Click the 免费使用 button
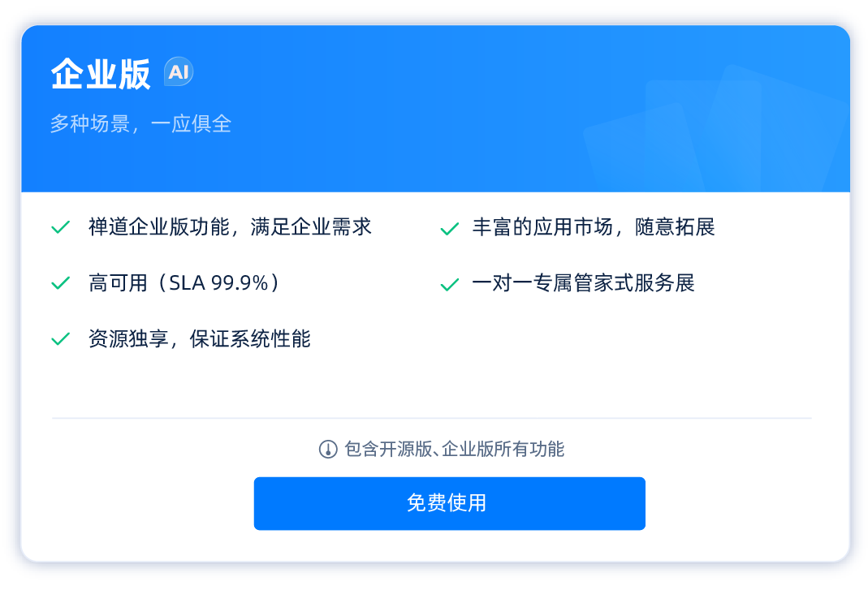This screenshot has height=590, width=868. pos(450,503)
